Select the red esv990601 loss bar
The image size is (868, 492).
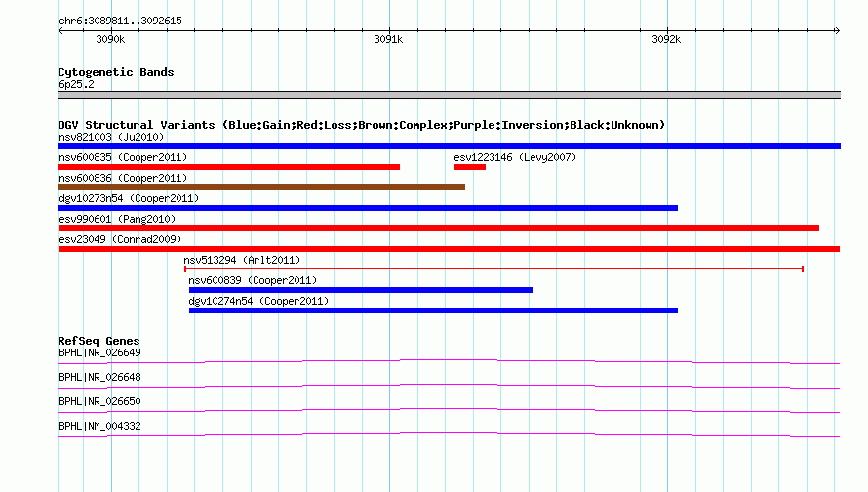[439, 228]
